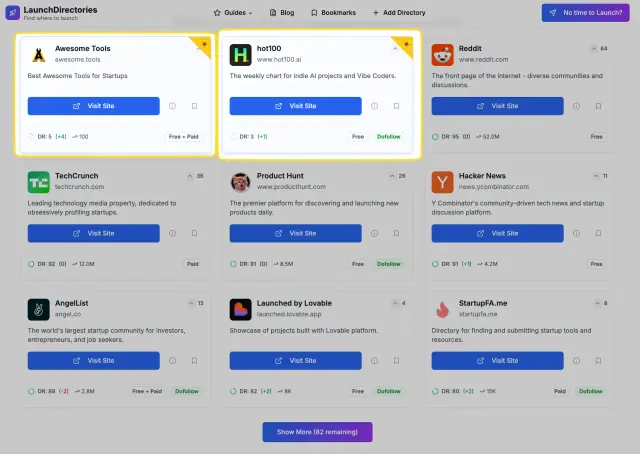Bookmark the Awesome Tools directory
This screenshot has width=640, height=454.
coord(194,106)
